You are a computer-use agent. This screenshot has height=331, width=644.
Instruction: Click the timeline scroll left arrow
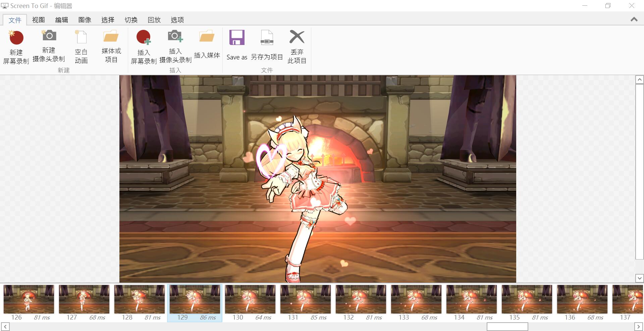point(5,327)
